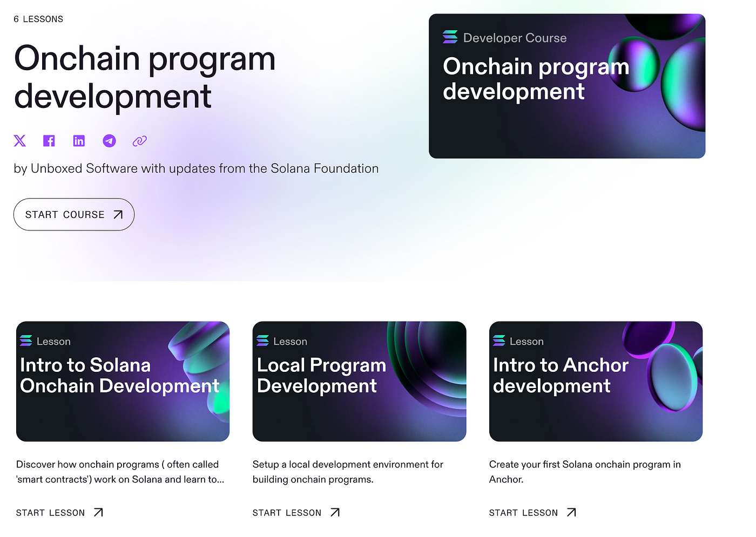Start lesson for Intro to Solana Onchain
The height and width of the screenshot is (537, 756).
(59, 513)
